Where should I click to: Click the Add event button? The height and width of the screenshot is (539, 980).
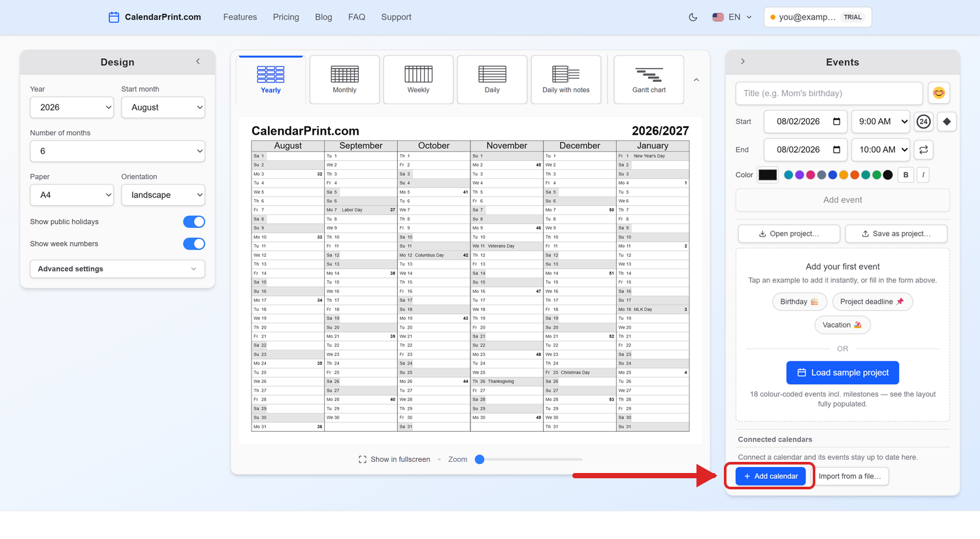[x=843, y=200]
